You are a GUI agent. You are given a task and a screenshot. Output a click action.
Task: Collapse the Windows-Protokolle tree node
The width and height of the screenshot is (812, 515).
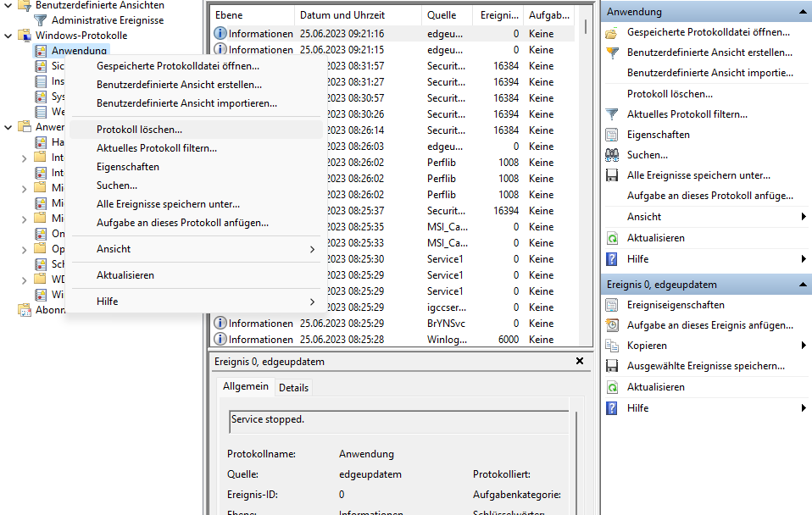point(8,36)
